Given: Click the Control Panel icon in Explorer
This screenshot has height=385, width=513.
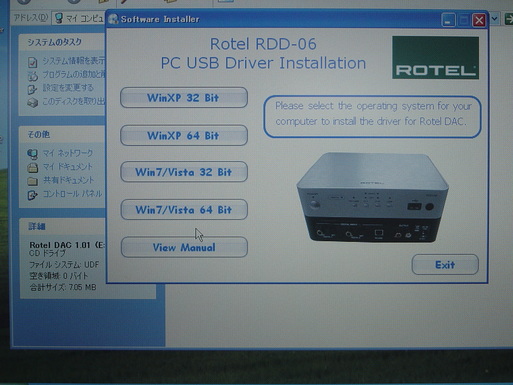Looking at the screenshot, I should [32, 195].
